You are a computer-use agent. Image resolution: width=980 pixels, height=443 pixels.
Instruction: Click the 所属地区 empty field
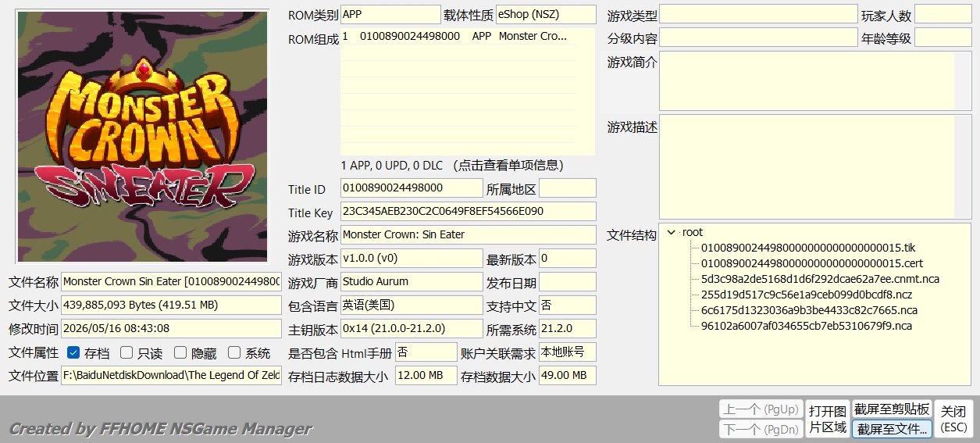(x=568, y=188)
